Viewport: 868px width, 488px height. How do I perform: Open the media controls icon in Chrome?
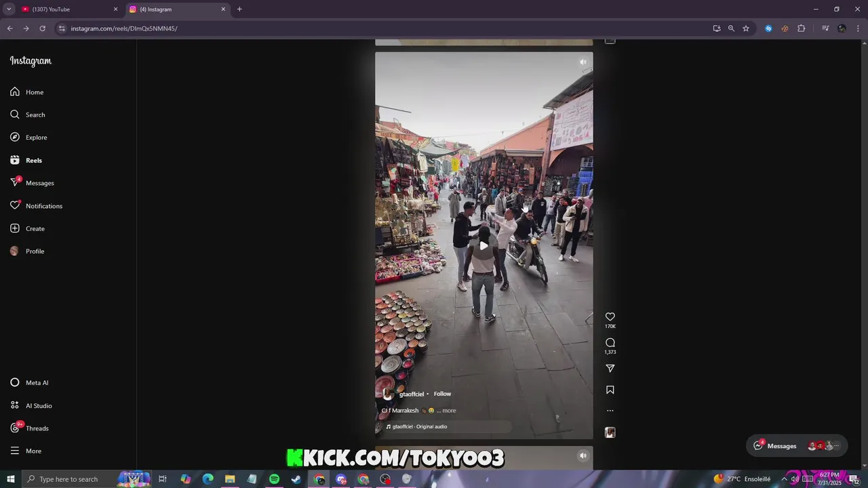click(825, 28)
